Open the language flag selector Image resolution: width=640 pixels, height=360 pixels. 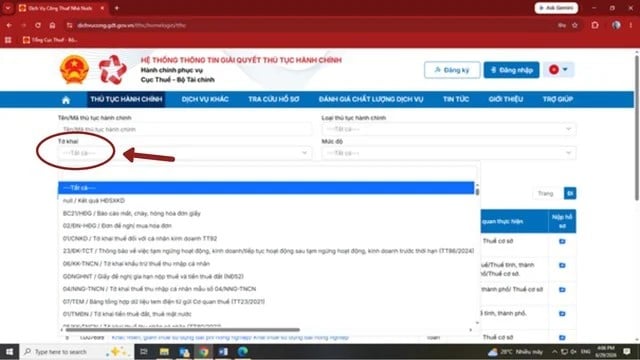[x=558, y=69]
